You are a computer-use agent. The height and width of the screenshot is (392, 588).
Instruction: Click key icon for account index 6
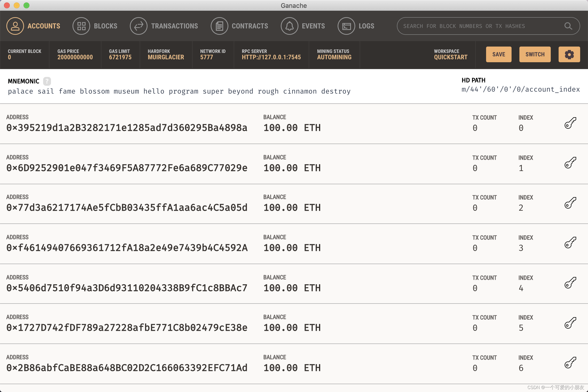[570, 363]
